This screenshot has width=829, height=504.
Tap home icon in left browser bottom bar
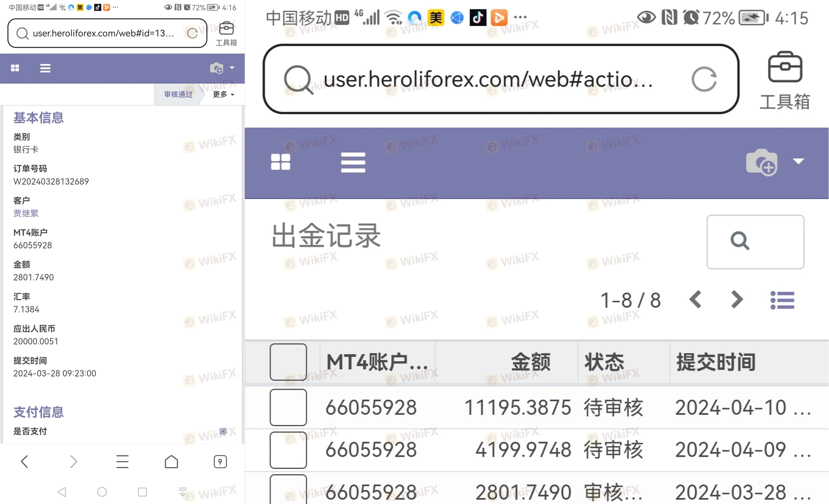171,462
